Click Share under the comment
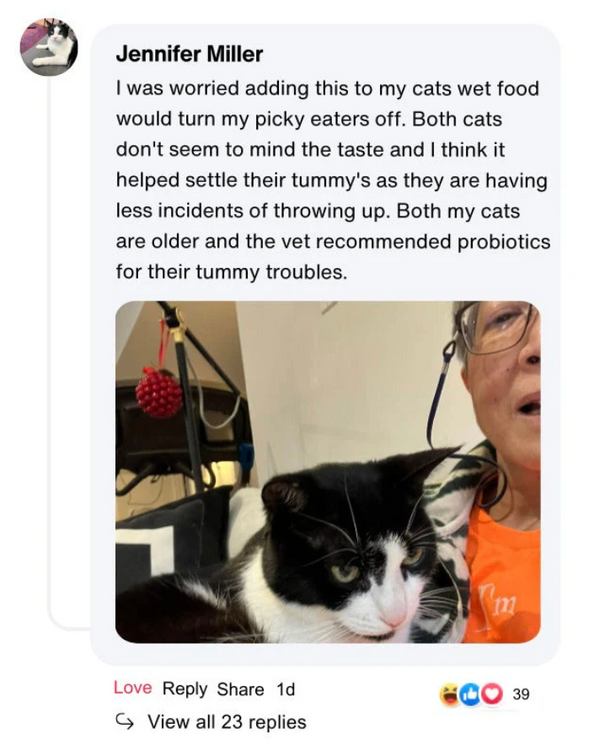 pyautogui.click(x=240, y=689)
